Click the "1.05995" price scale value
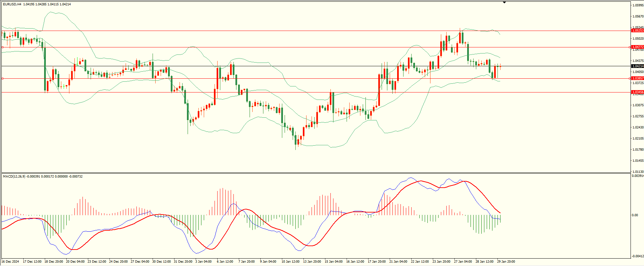This screenshot has width=644, height=266. [x=638, y=5]
